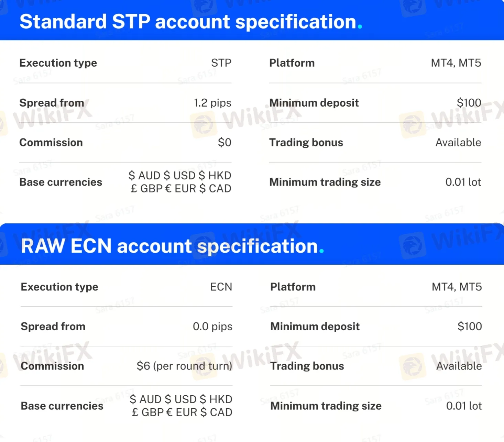
Task: Click the Standard STP account specification heading
Action: 191,22
